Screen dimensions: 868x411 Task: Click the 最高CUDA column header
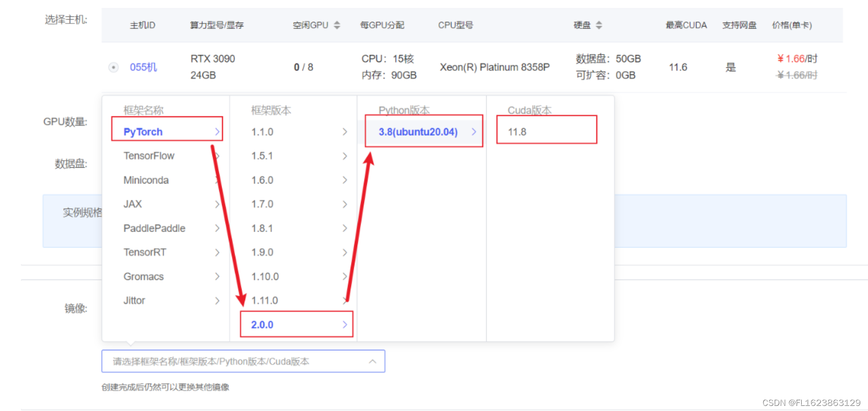[x=686, y=25]
